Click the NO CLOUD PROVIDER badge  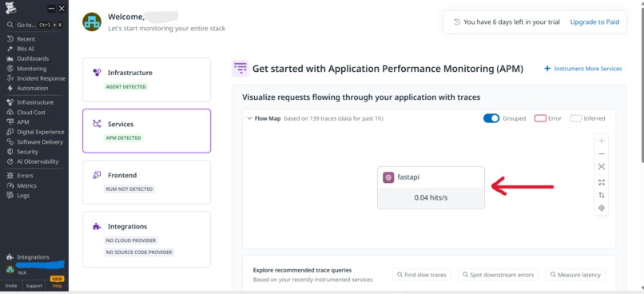tap(130, 240)
